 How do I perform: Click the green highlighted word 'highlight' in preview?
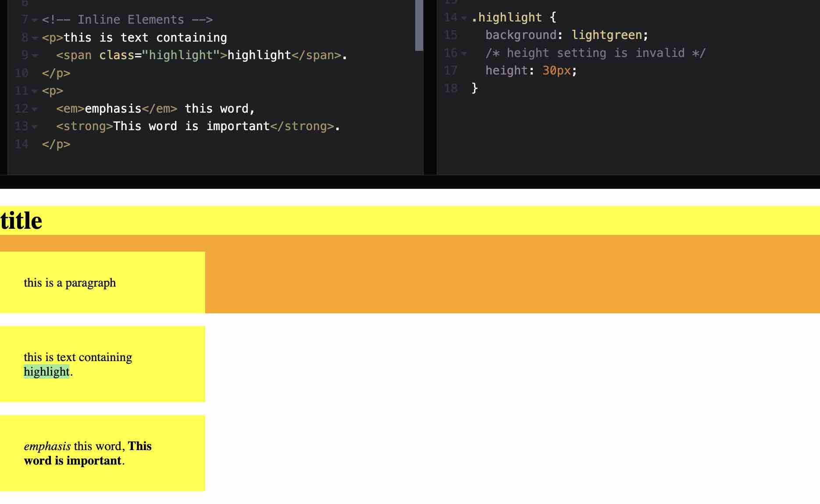46,372
